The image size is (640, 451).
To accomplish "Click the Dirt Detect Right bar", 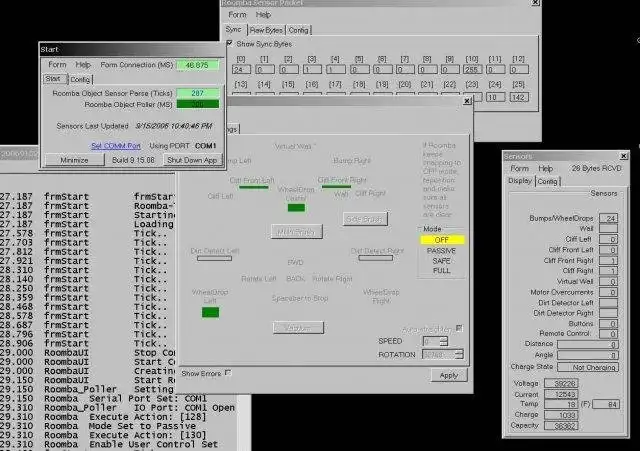I will (x=376, y=258).
